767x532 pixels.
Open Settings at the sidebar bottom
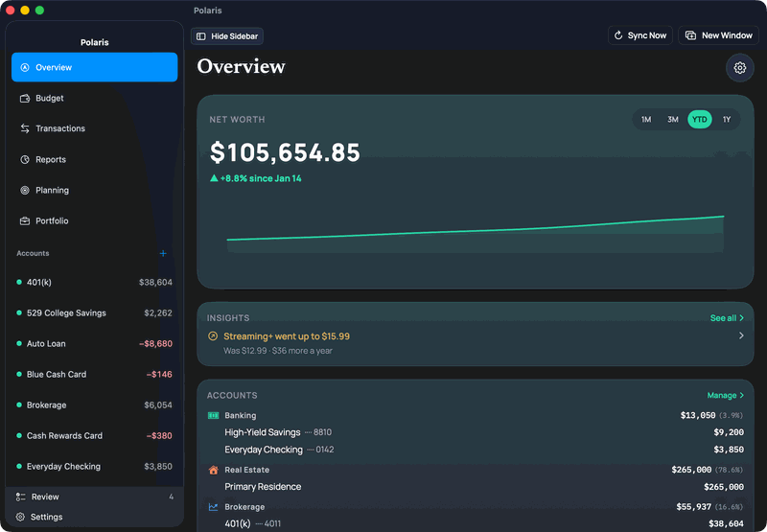(94, 517)
